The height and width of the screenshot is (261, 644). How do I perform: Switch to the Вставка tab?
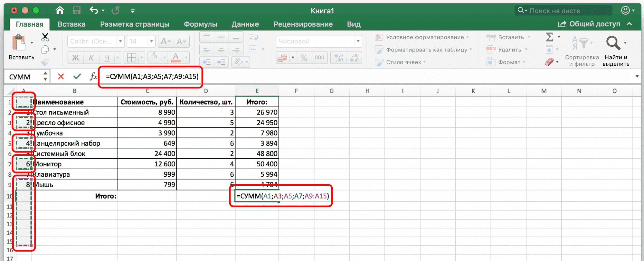point(71,24)
